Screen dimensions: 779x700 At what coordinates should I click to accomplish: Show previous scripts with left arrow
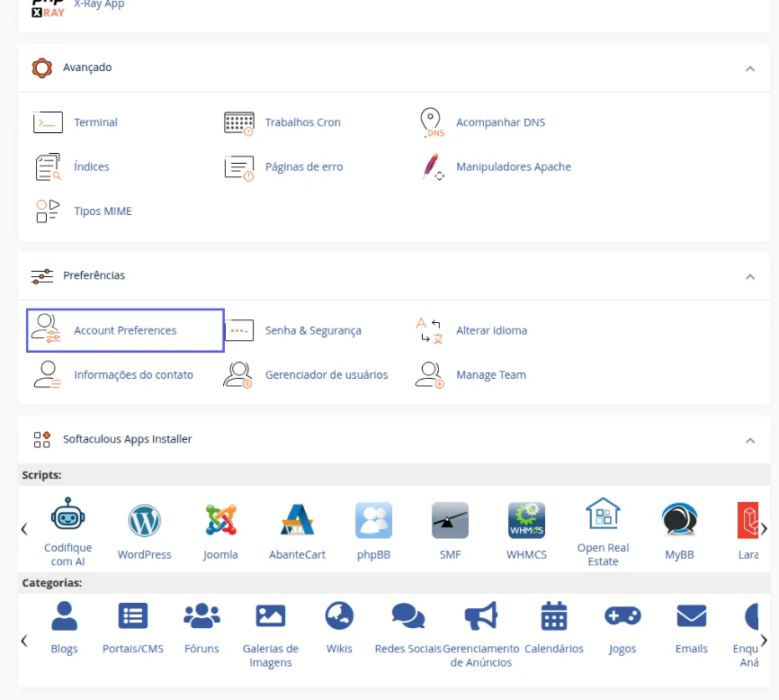[24, 529]
